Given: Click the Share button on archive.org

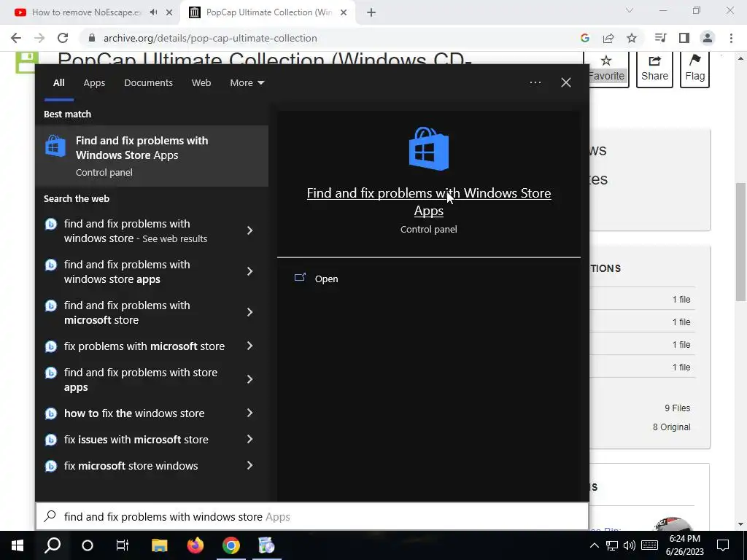Looking at the screenshot, I should (x=654, y=69).
